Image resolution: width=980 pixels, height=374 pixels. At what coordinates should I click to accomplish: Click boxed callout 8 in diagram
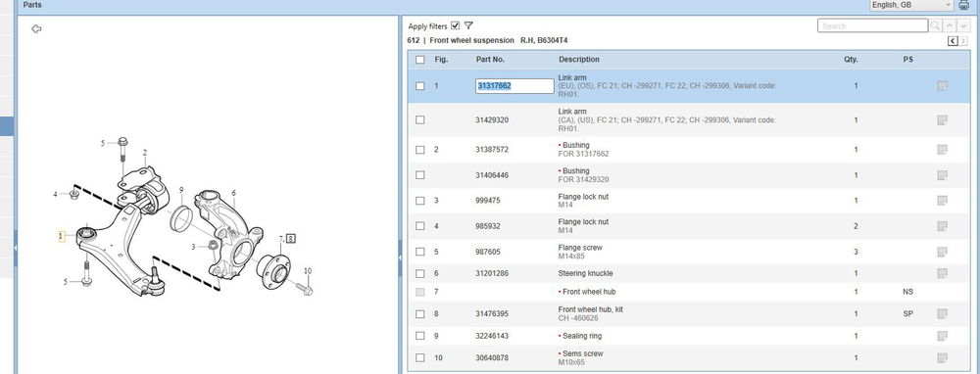pos(291,238)
